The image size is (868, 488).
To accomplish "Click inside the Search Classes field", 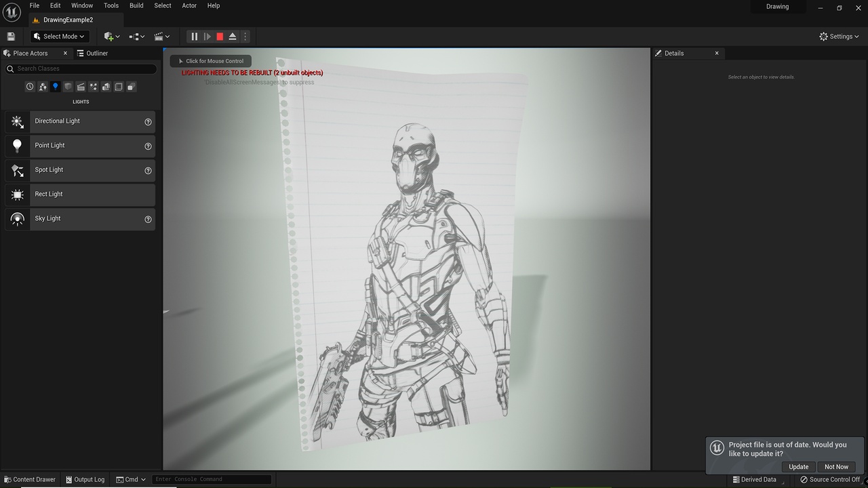I will click(80, 68).
